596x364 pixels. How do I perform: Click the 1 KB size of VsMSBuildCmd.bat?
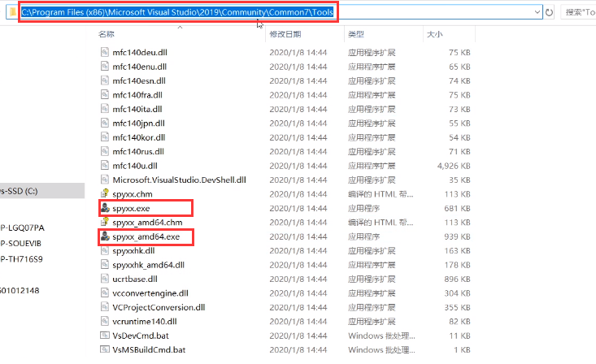click(x=462, y=349)
